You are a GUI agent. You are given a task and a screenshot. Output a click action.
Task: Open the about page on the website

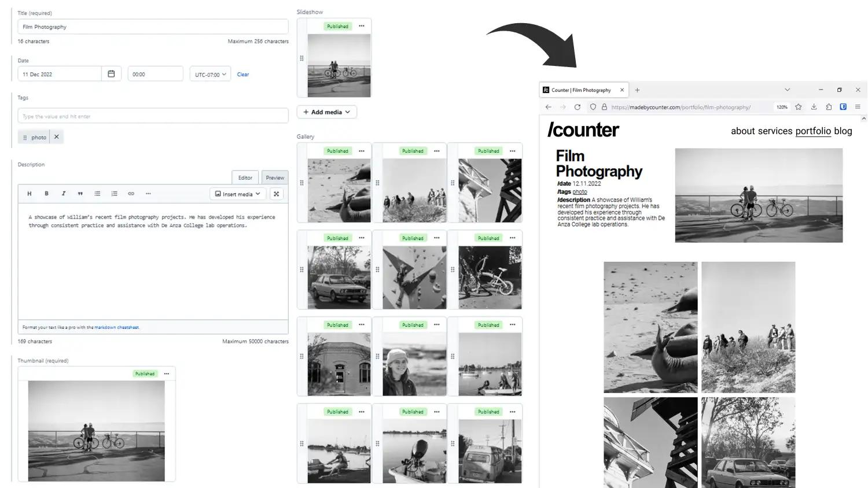[x=743, y=131]
